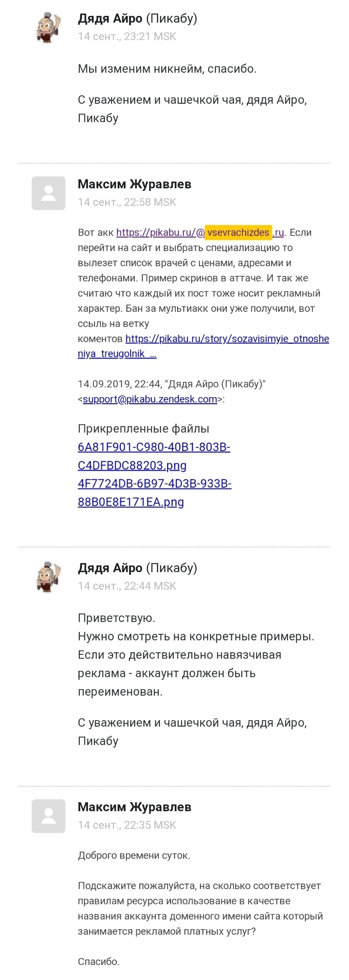349x980 pixels.
Task: Open attachment 6A81F901-C980-40B1-803B png
Action: point(154,457)
